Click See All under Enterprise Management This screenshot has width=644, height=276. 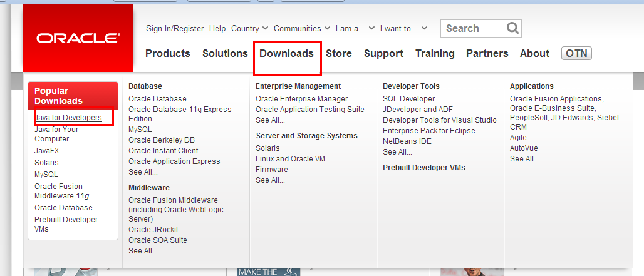click(270, 120)
